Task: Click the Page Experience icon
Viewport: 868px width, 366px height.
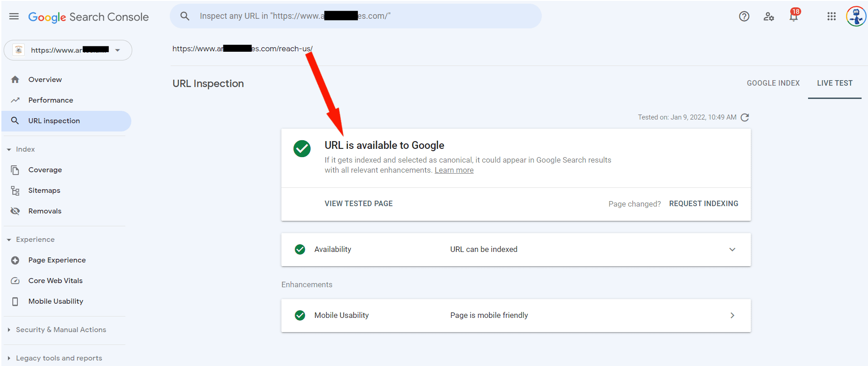Action: point(15,260)
